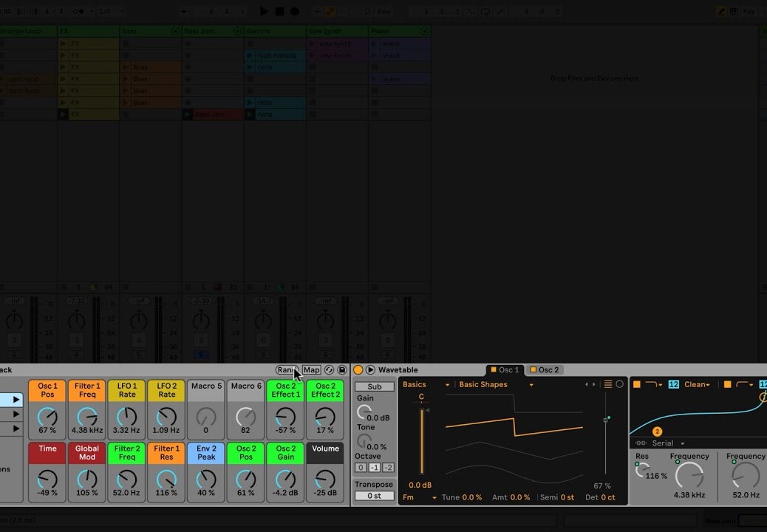Click the filter Frequency knob at 4.38 kHz
Screen dimensions: 767x532
(689, 475)
